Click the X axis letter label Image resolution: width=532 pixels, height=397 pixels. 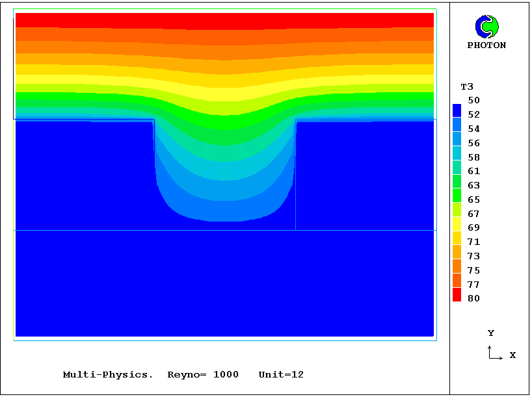tap(512, 355)
